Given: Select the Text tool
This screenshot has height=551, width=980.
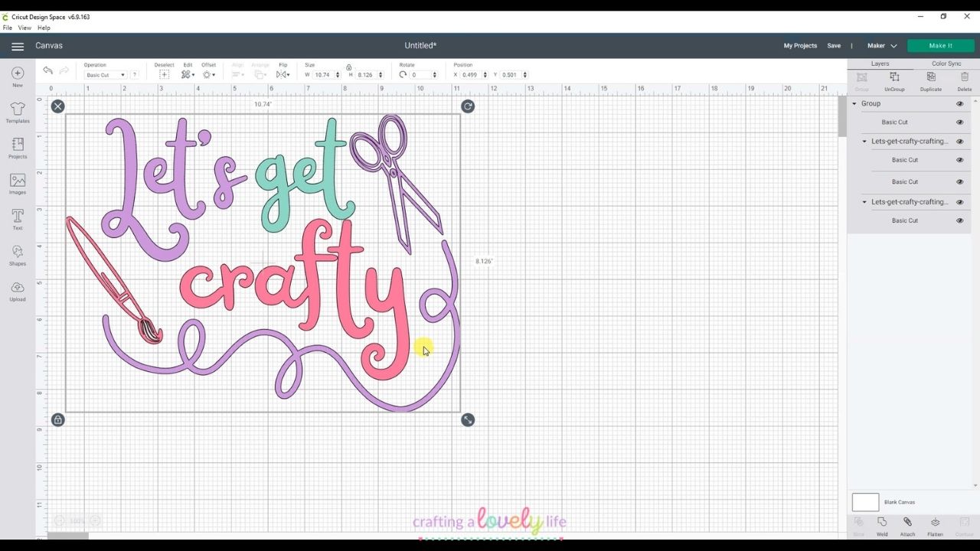Looking at the screenshot, I should click(x=18, y=219).
